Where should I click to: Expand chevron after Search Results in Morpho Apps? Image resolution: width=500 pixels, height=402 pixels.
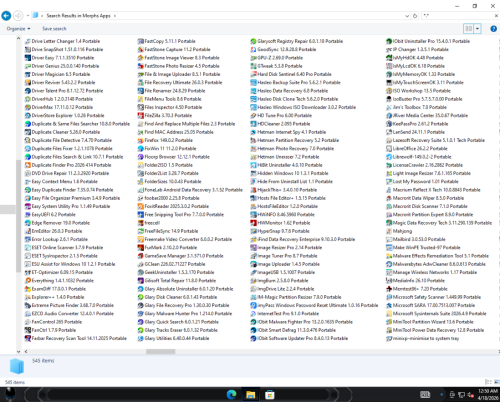point(115,16)
